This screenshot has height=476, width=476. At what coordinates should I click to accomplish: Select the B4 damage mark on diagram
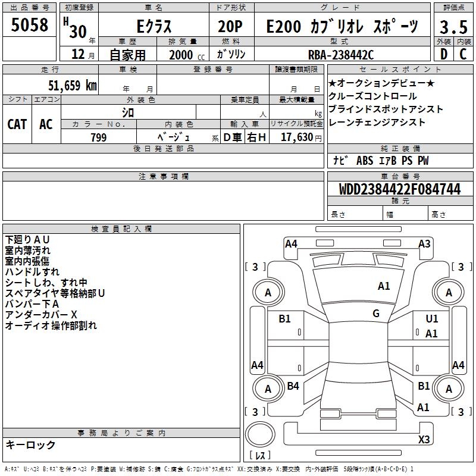coord(293,386)
